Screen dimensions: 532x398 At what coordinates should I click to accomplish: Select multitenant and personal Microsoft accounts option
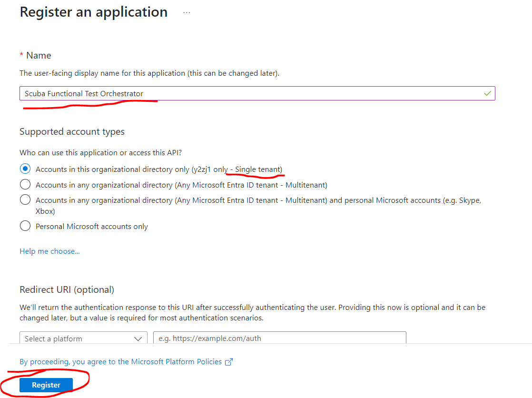pos(25,199)
